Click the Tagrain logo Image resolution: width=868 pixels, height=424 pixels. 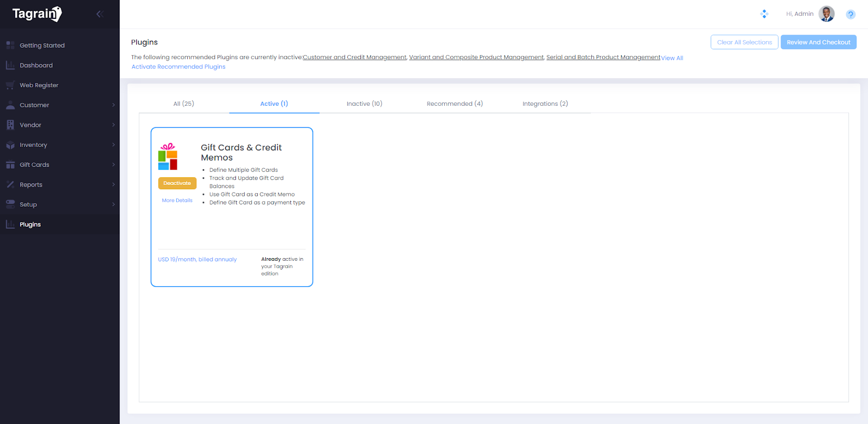point(37,14)
